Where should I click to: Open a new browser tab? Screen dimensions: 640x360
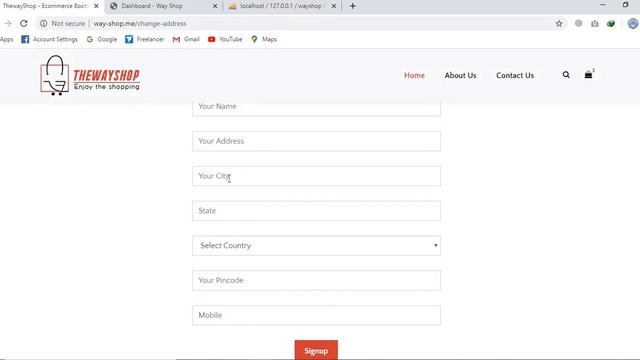point(353,6)
